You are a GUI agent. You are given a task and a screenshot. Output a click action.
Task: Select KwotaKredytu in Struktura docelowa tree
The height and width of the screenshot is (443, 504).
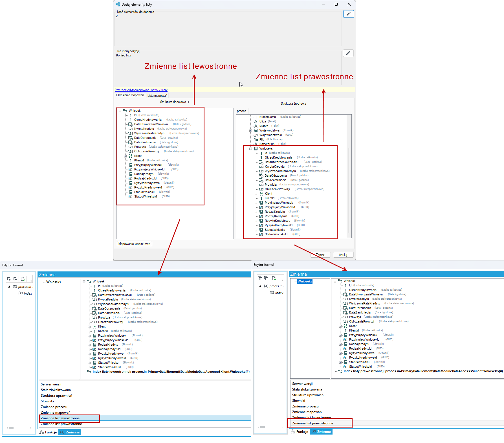tap(144, 129)
